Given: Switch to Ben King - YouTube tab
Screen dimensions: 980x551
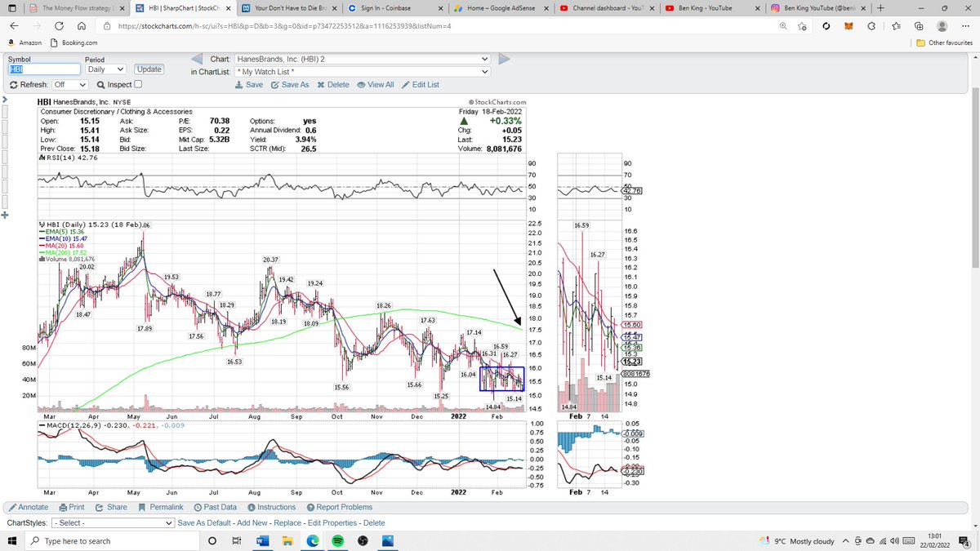Looking at the screenshot, I should coord(713,7).
